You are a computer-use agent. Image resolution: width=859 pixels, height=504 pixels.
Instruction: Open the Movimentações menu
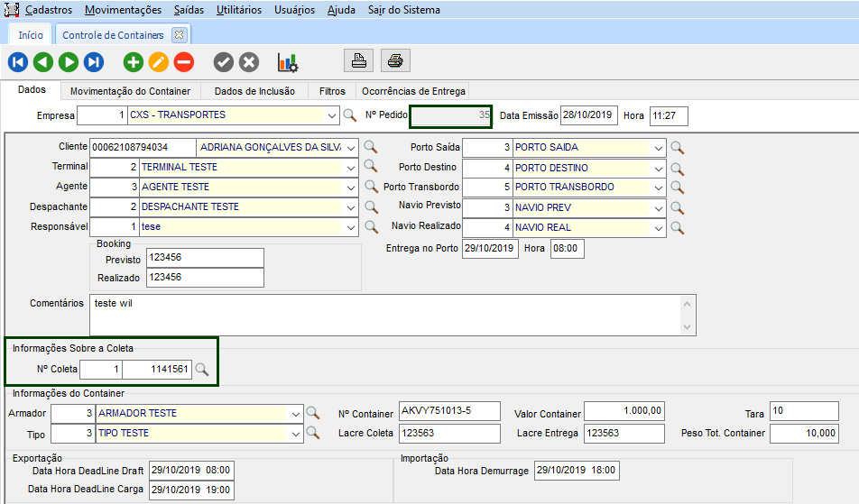(124, 10)
